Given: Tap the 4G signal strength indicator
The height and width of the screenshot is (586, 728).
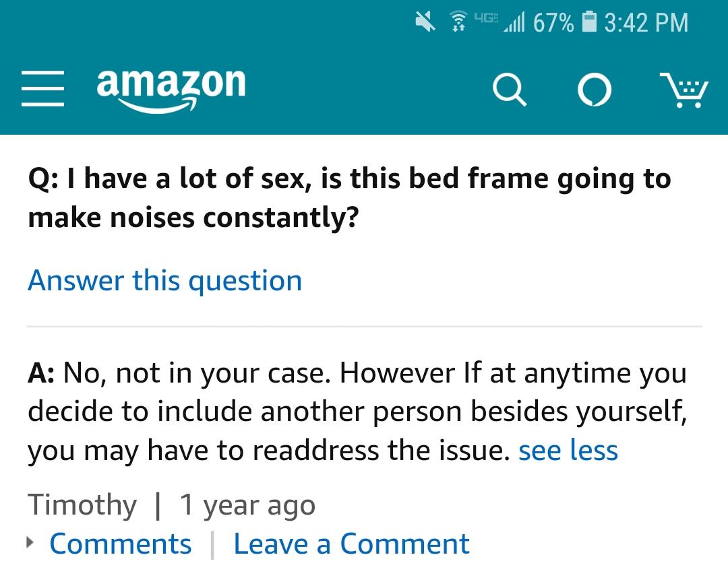Looking at the screenshot, I should pos(499,23).
